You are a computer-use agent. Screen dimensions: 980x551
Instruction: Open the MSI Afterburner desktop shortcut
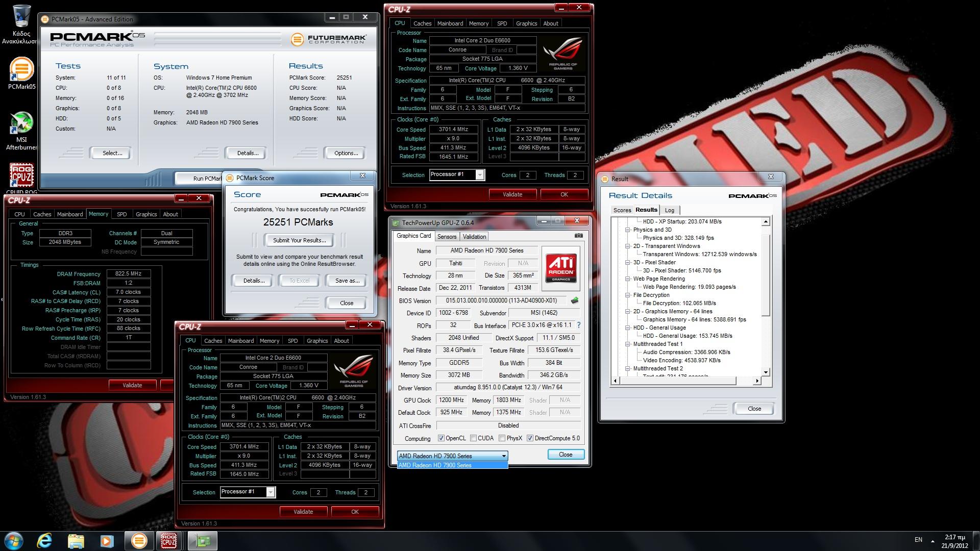point(21,131)
